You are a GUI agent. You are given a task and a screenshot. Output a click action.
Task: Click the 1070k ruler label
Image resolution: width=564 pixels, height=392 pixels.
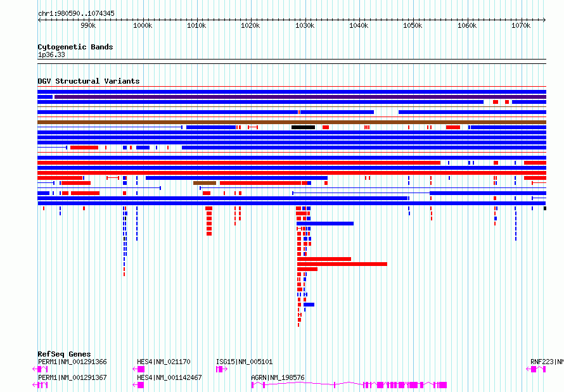tap(521, 25)
